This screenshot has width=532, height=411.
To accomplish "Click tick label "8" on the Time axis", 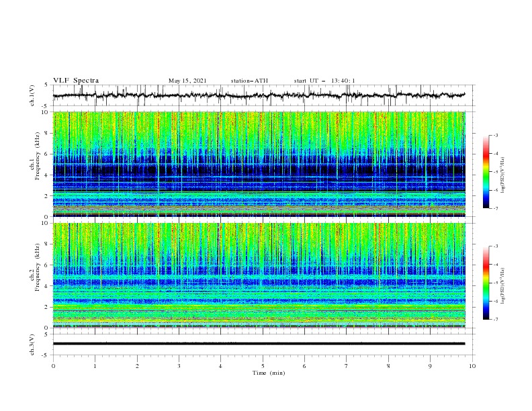I will point(388,366).
